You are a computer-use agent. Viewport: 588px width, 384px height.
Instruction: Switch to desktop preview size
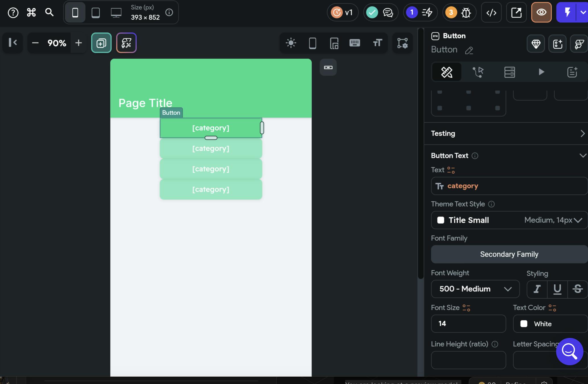point(116,12)
